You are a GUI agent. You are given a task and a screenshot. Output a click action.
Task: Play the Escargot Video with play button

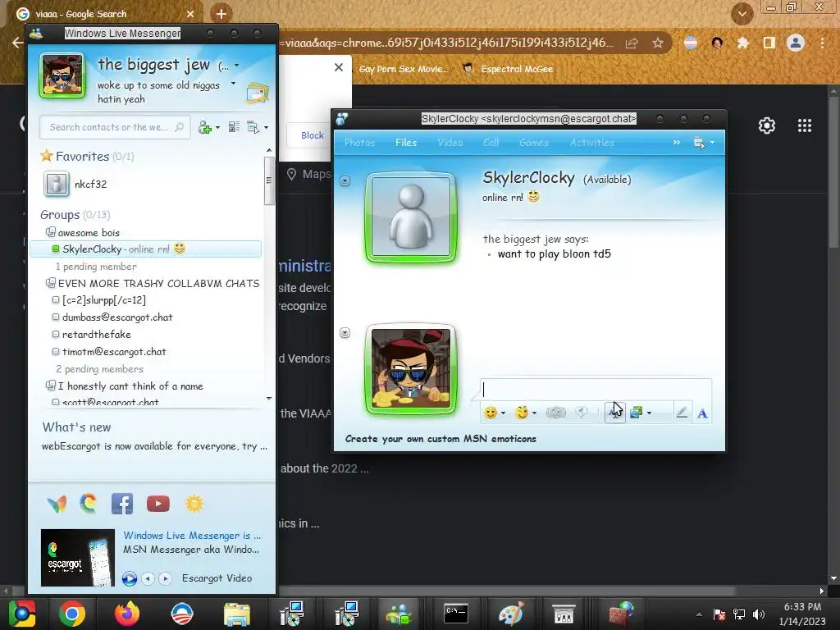click(x=129, y=578)
